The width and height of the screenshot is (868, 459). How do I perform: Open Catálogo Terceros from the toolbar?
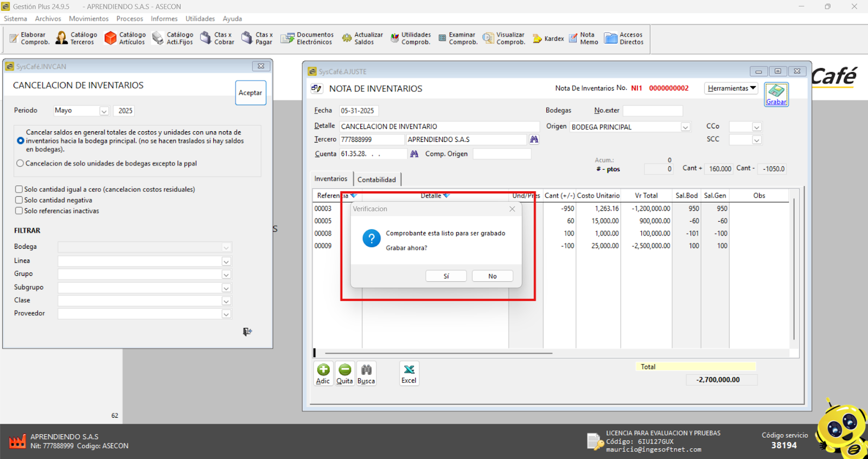(x=76, y=38)
